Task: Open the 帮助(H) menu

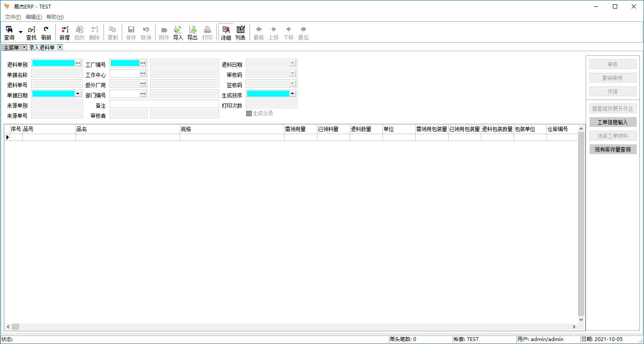Action: 55,17
